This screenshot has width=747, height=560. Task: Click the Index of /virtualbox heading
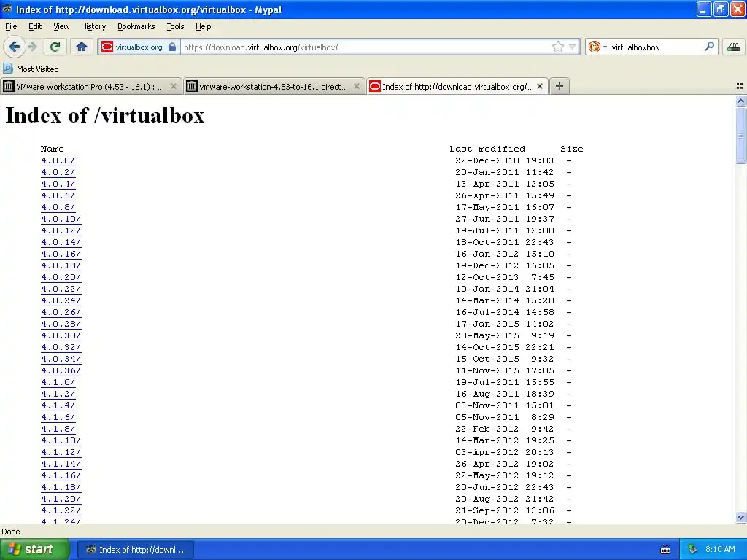point(105,115)
